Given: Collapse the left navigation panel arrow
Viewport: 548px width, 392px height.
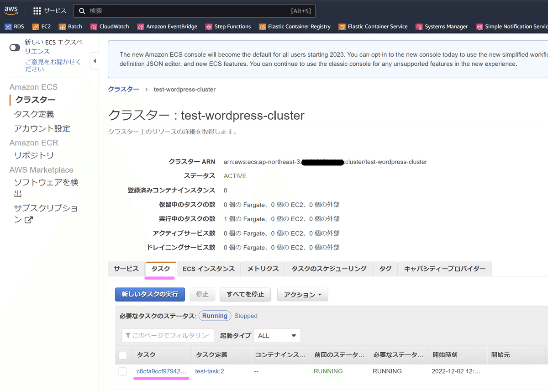Looking at the screenshot, I should (x=95, y=61).
